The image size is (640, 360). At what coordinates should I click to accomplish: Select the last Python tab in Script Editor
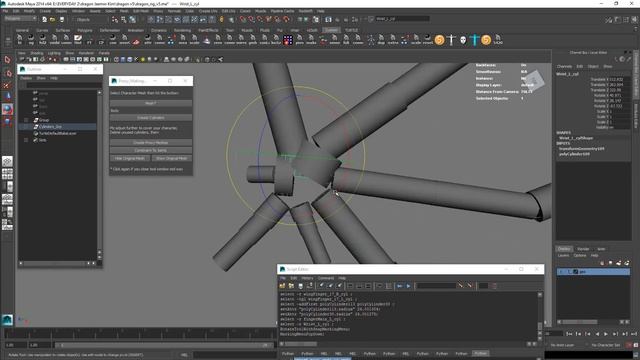pyautogui.click(x=480, y=353)
